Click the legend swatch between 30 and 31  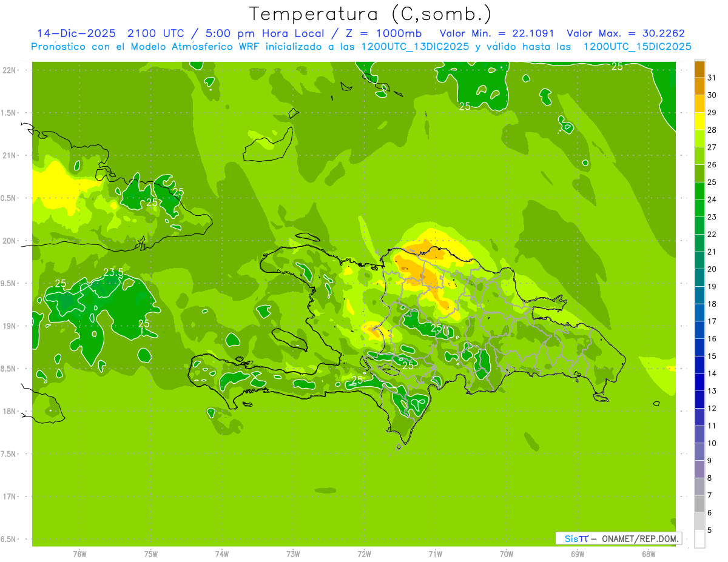[x=699, y=86]
